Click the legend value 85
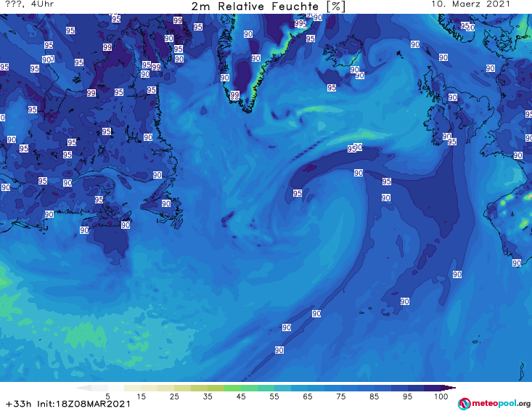Image resolution: width=532 pixels, height=411 pixels. [x=374, y=396]
